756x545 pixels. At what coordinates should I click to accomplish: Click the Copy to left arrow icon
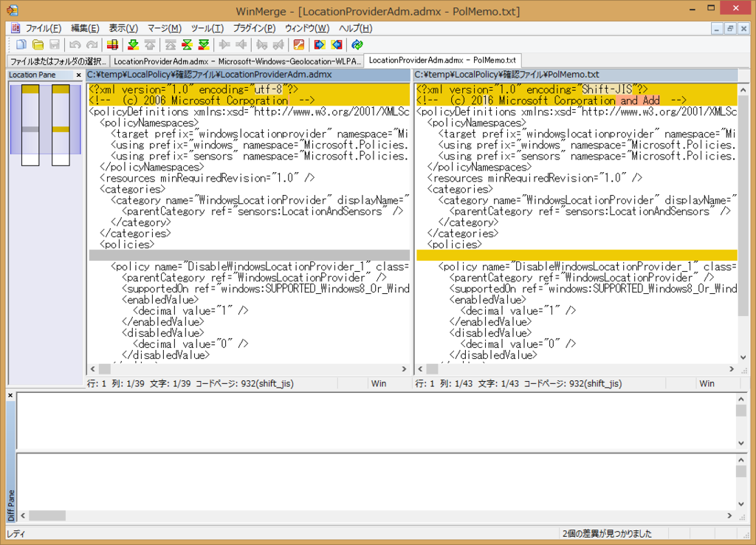[x=241, y=45]
